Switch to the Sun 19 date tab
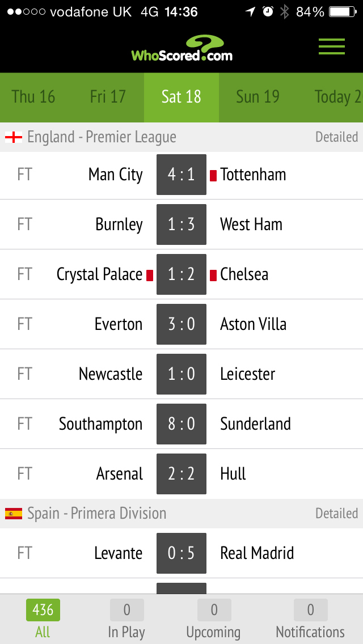 click(258, 97)
